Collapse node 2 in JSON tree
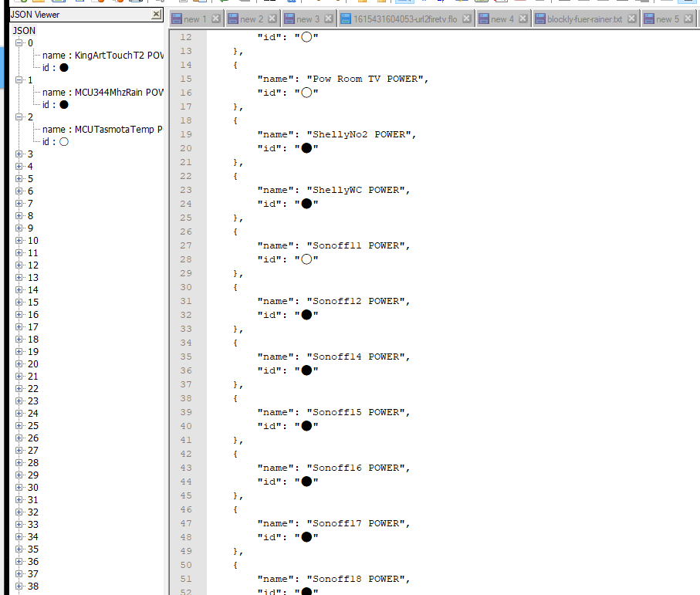Image resolution: width=700 pixels, height=595 pixels. (19, 117)
